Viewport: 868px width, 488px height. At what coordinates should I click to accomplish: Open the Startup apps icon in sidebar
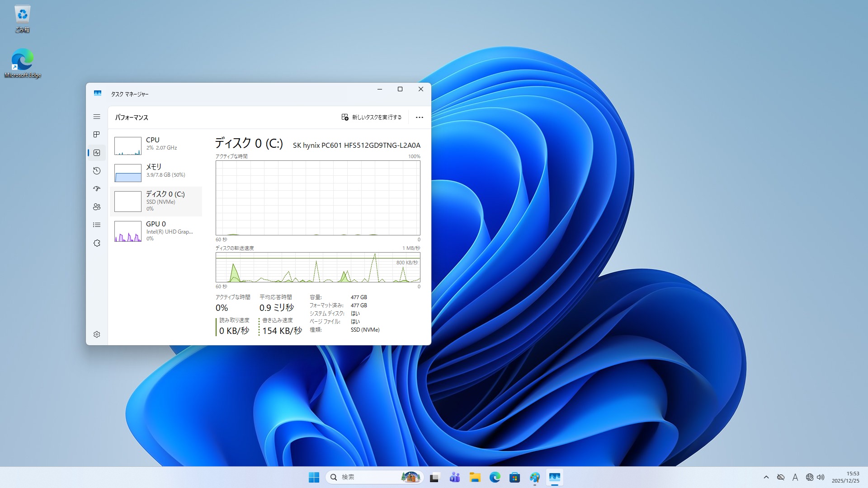point(97,189)
